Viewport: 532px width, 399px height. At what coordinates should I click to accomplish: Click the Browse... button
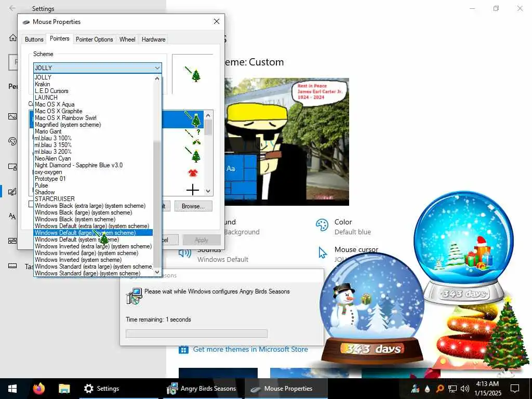pyautogui.click(x=193, y=206)
